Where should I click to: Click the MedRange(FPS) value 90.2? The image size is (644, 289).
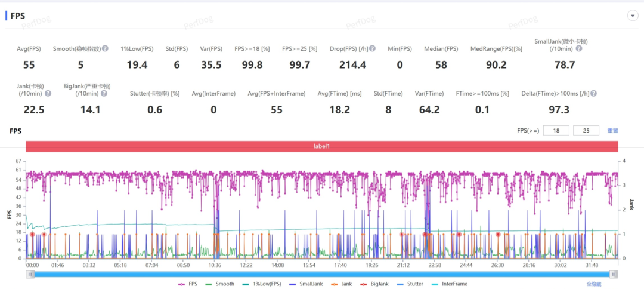(x=496, y=65)
